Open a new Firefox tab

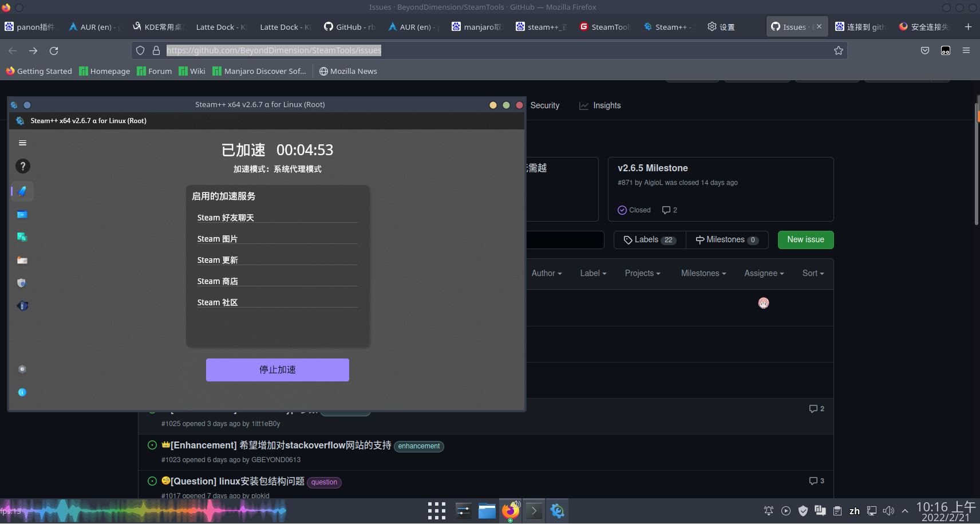click(x=968, y=26)
